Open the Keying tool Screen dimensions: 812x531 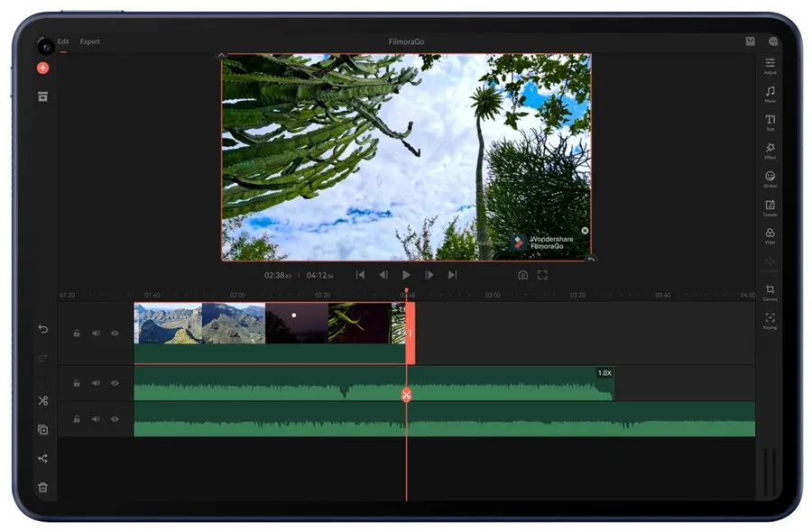[x=770, y=321]
